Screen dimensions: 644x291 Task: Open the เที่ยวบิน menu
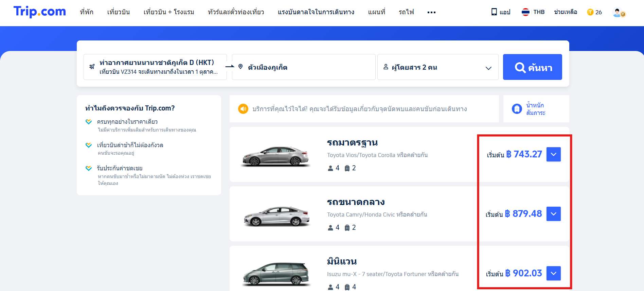(x=119, y=12)
